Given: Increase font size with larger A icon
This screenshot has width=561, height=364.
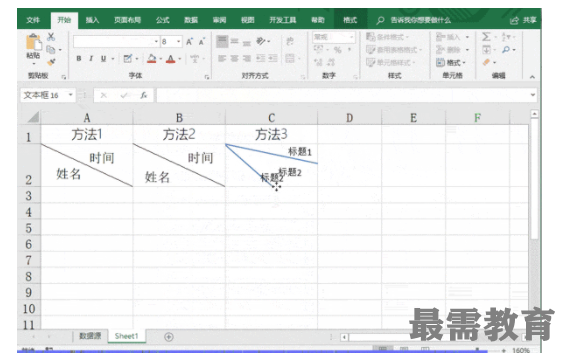Looking at the screenshot, I should pos(189,42).
